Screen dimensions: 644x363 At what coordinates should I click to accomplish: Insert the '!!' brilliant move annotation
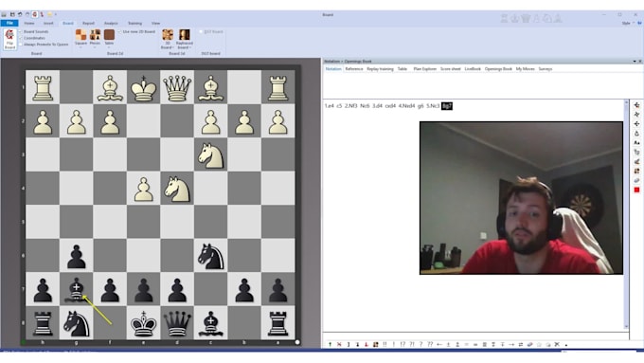385,344
